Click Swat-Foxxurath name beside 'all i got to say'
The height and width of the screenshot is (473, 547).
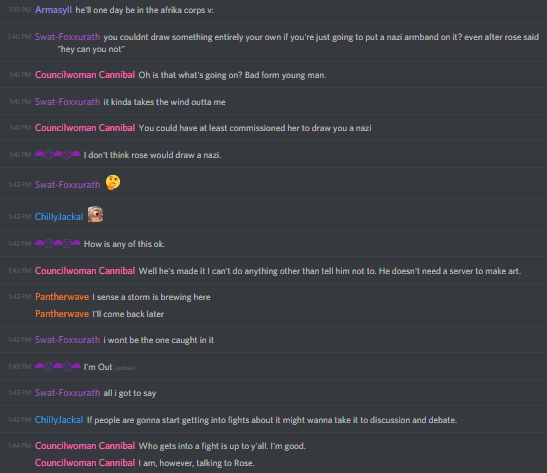[x=67, y=392]
